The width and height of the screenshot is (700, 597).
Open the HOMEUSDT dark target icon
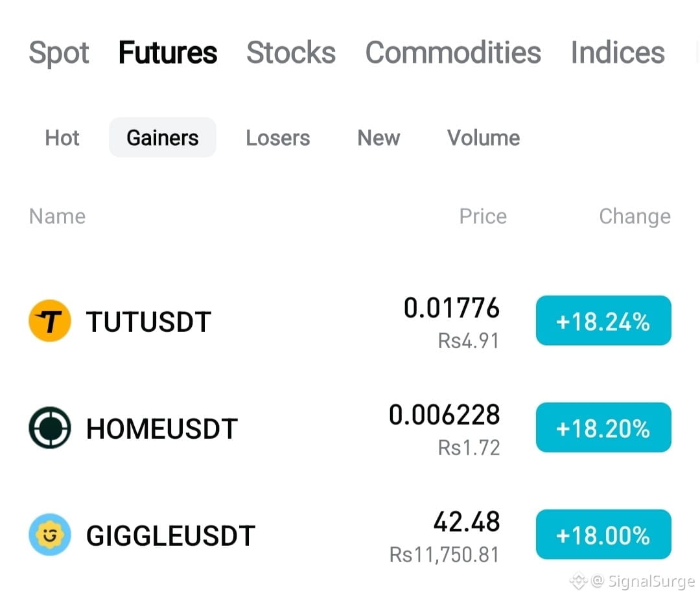49,427
